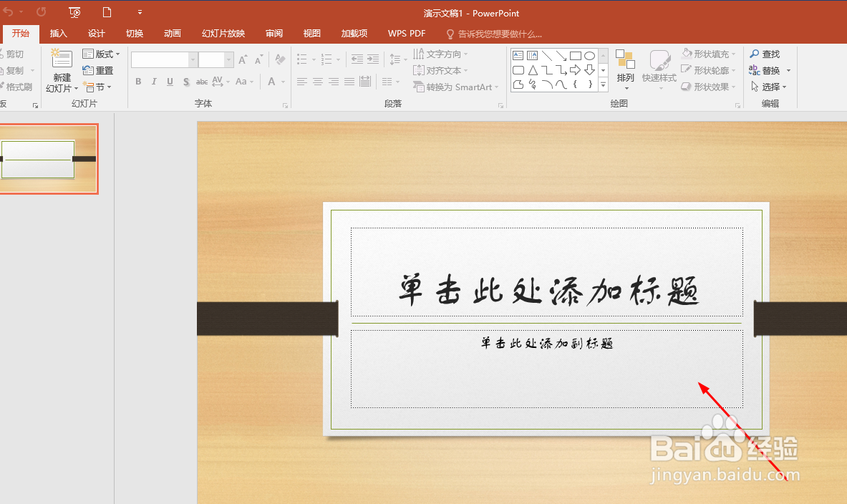The width and height of the screenshot is (847, 504).
Task: Select the rectangle shape tool
Action: click(575, 54)
